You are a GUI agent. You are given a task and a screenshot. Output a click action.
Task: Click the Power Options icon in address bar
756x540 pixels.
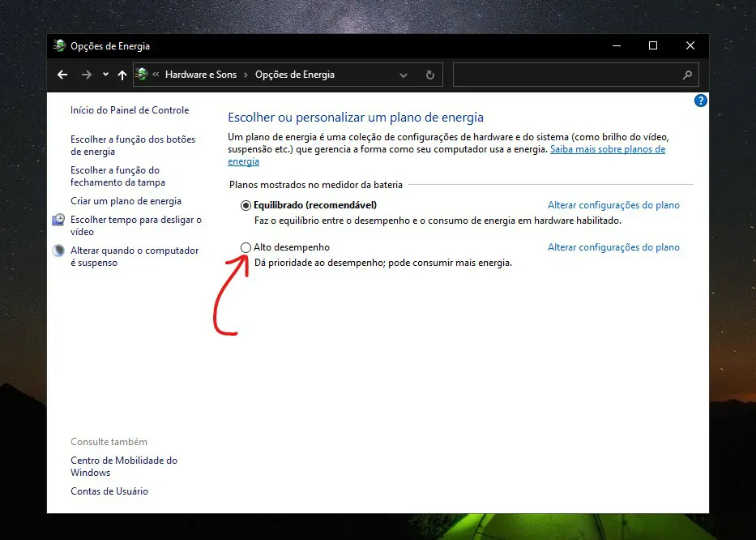[142, 75]
